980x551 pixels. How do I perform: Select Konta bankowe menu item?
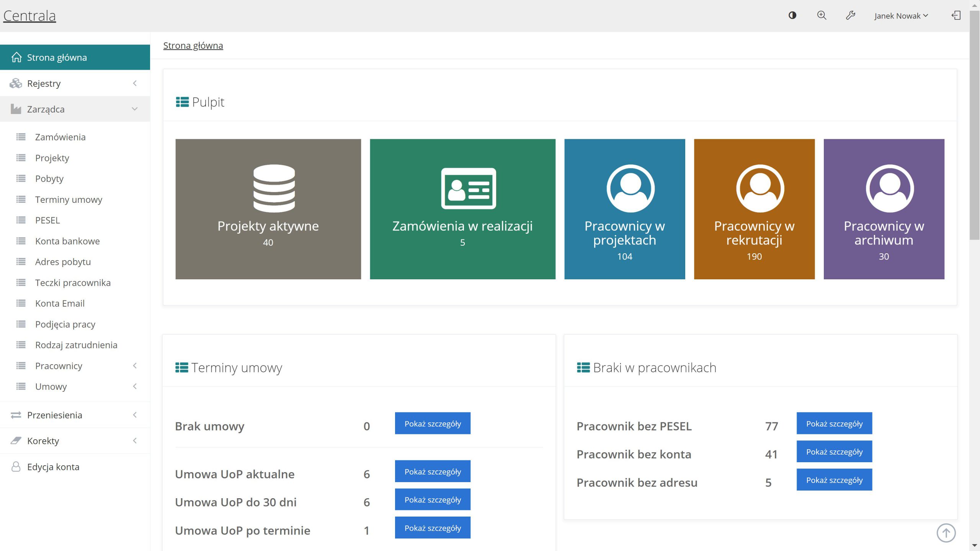[67, 241]
